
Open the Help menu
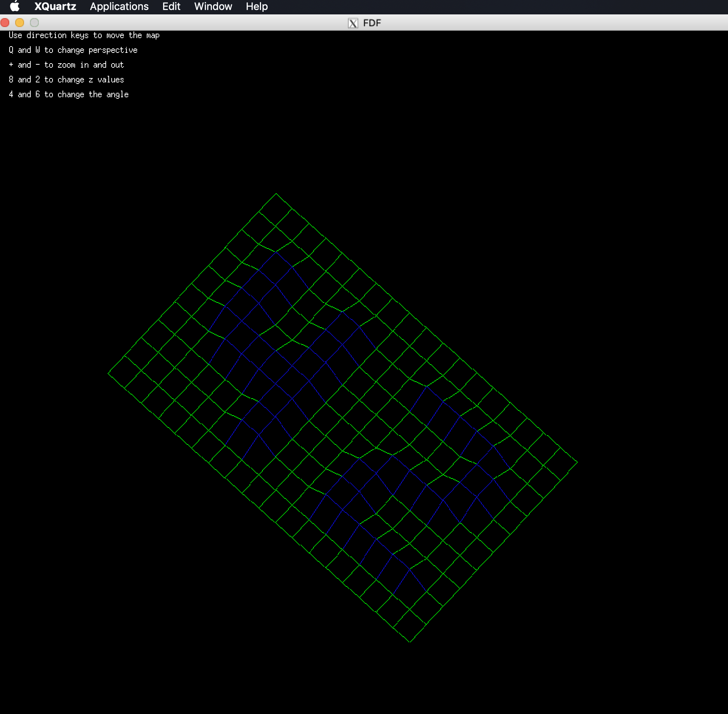[257, 6]
